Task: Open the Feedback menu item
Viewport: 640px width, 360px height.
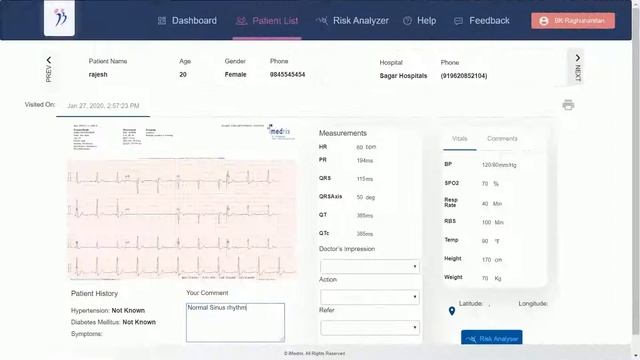Action: [482, 20]
